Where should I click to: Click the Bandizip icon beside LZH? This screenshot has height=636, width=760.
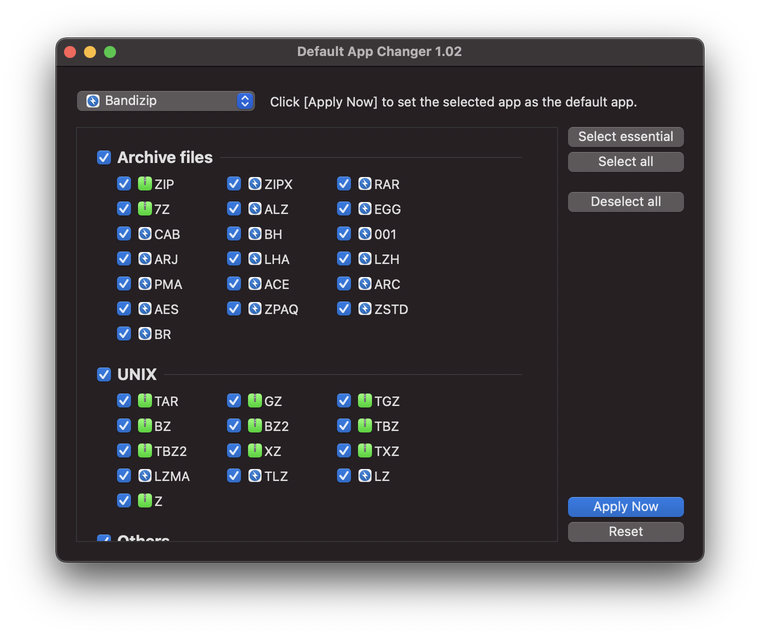click(x=364, y=259)
